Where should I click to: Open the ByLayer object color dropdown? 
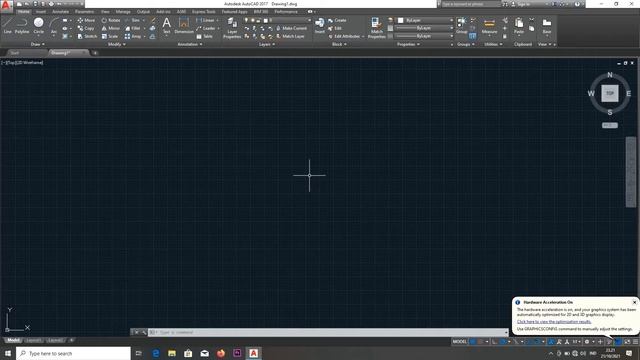pyautogui.click(x=425, y=20)
